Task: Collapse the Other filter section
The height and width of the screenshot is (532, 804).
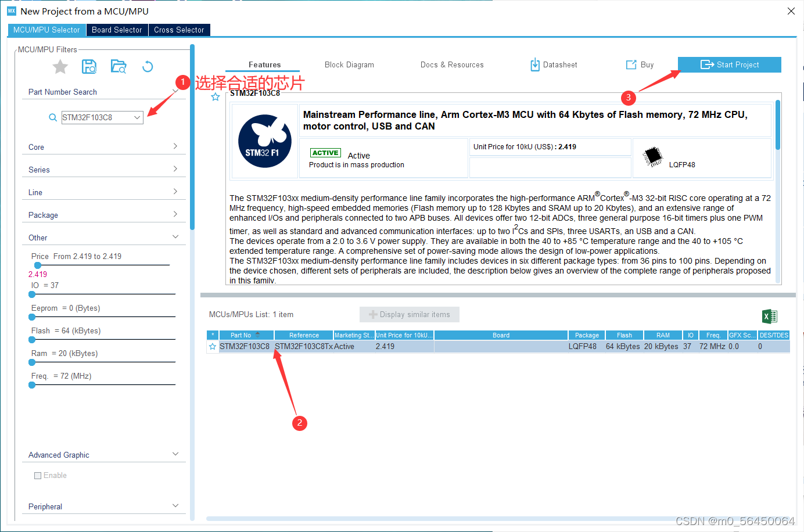Action: pyautogui.click(x=175, y=237)
